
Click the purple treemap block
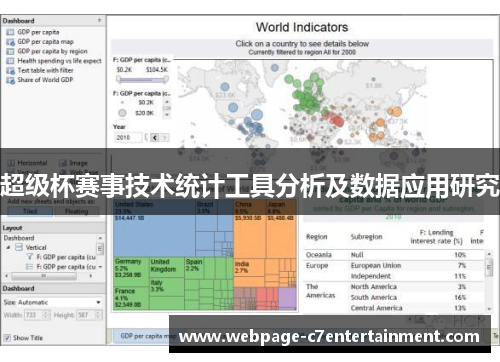pos(287,298)
